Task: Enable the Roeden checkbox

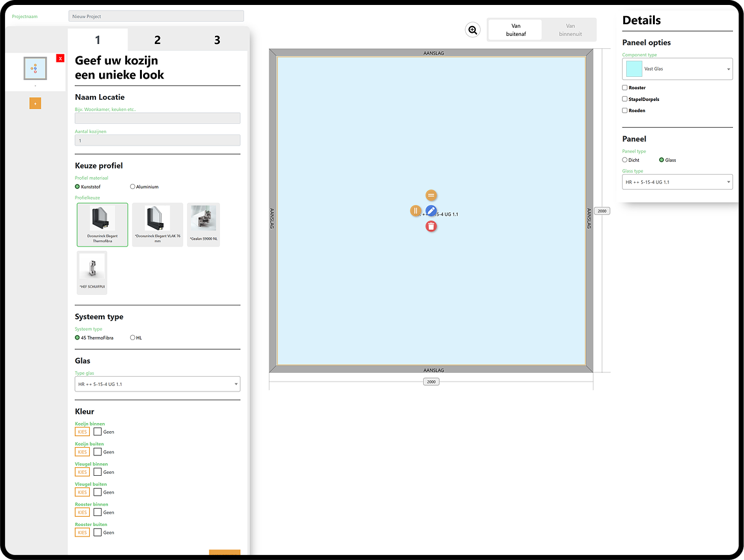Action: (x=625, y=110)
